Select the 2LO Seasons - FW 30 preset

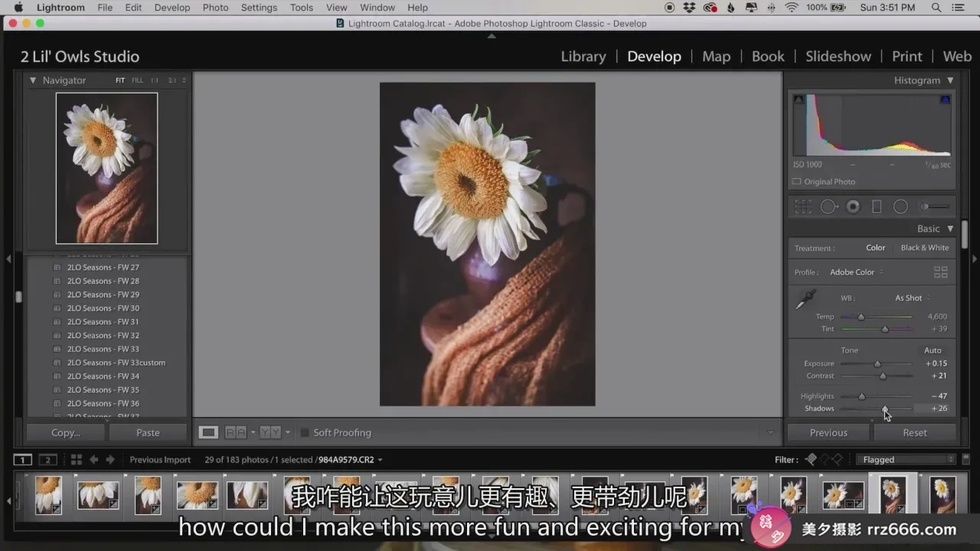pos(103,308)
